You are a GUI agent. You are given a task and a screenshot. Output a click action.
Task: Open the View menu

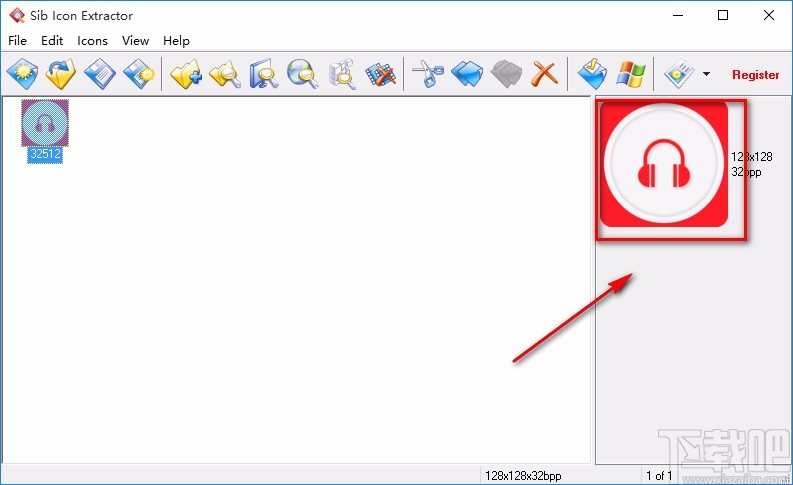point(136,40)
